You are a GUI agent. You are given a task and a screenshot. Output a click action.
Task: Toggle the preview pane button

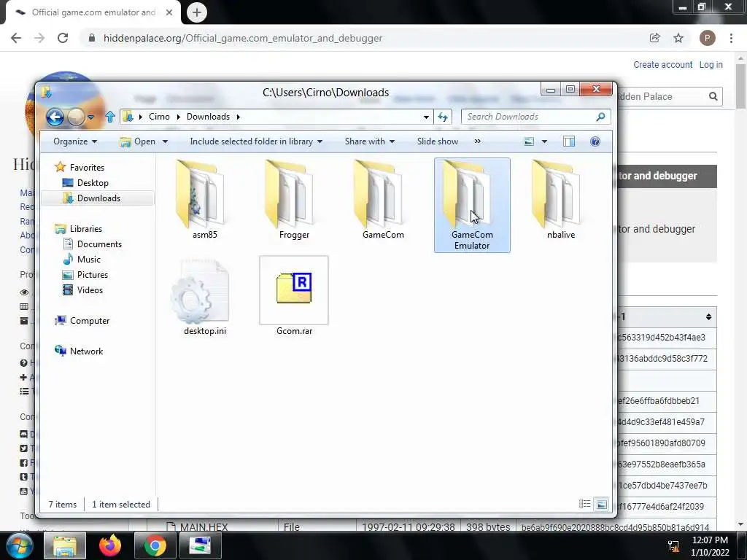(x=569, y=141)
